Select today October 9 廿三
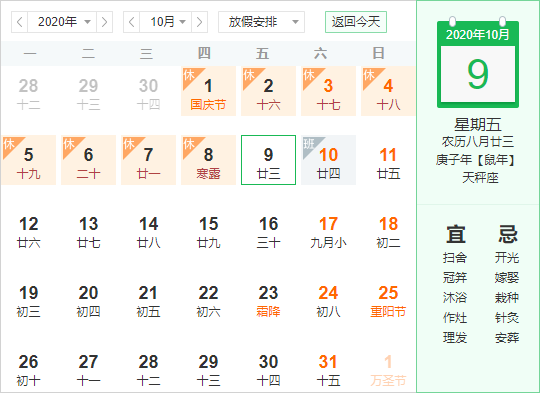This screenshot has width=542, height=393. click(268, 160)
